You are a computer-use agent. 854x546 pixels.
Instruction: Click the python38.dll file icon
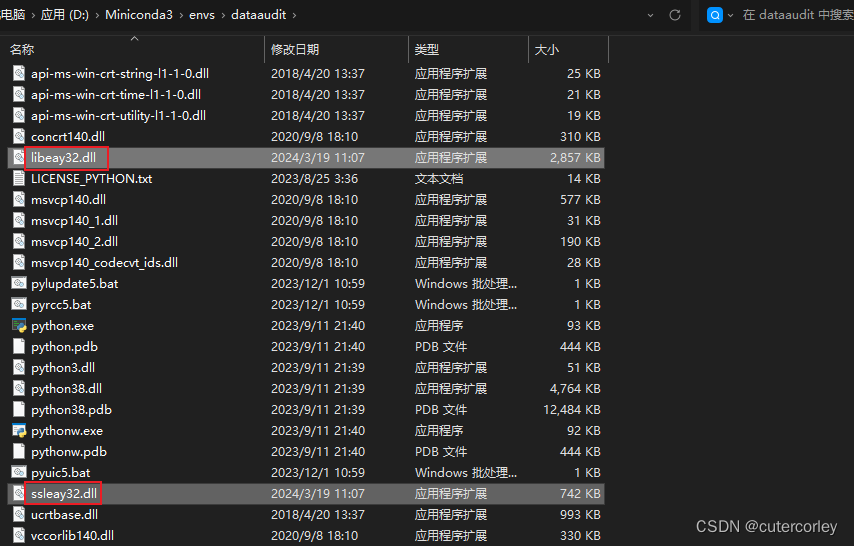(19, 389)
